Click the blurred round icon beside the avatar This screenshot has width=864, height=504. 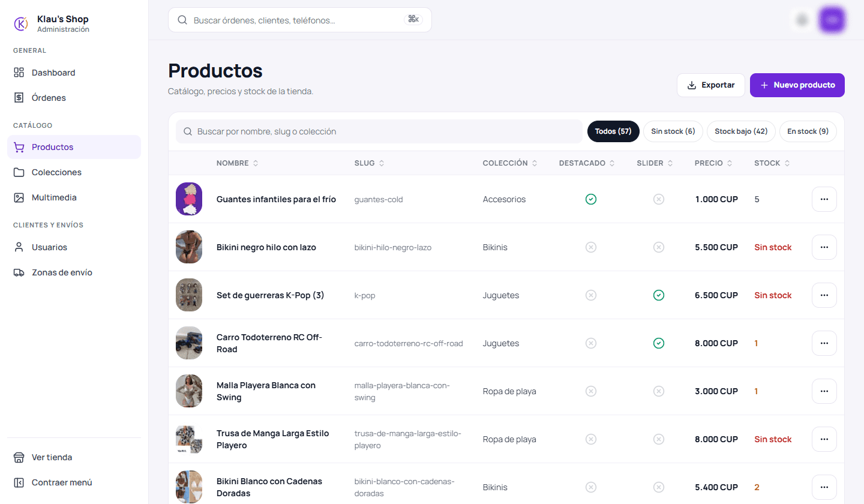tap(802, 20)
